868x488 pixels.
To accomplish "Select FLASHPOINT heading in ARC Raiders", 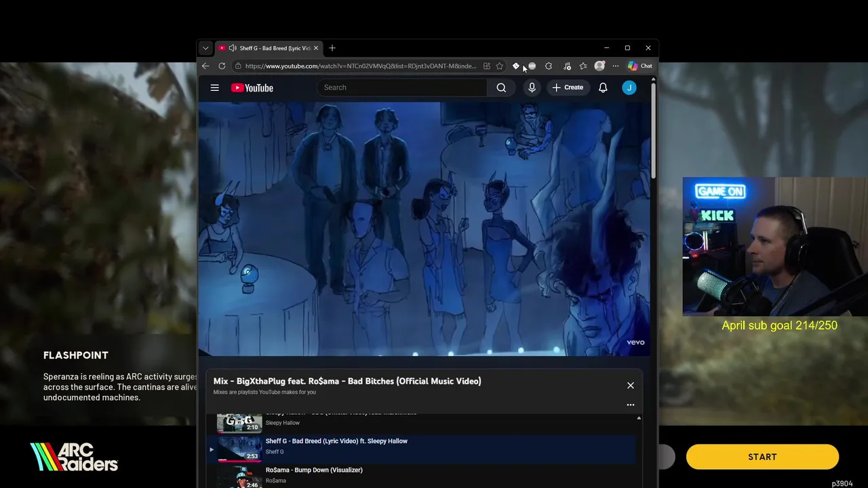I will (76, 355).
